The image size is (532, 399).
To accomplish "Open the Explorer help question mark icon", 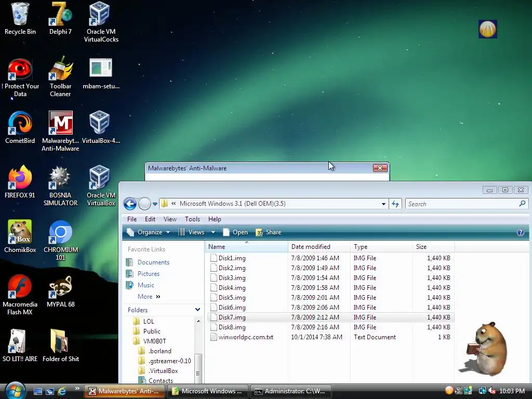I will (521, 232).
